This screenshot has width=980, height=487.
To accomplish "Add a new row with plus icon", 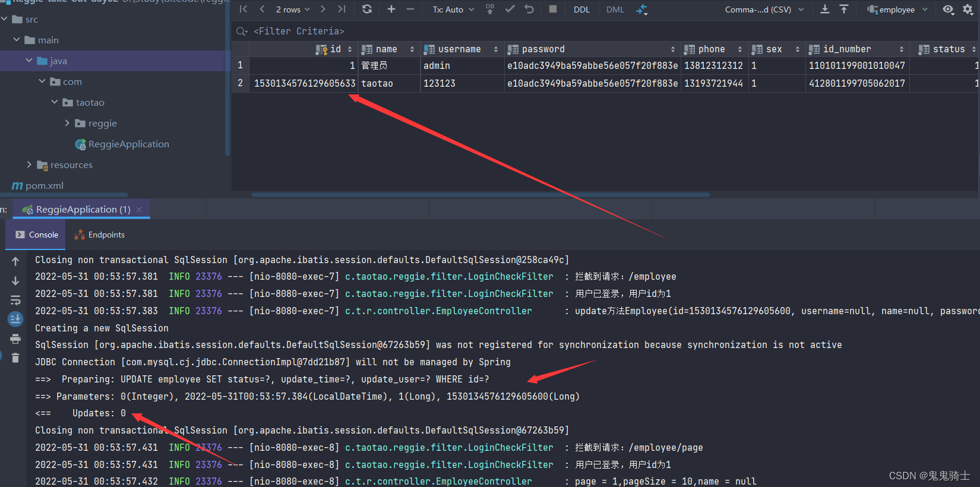I will click(391, 9).
